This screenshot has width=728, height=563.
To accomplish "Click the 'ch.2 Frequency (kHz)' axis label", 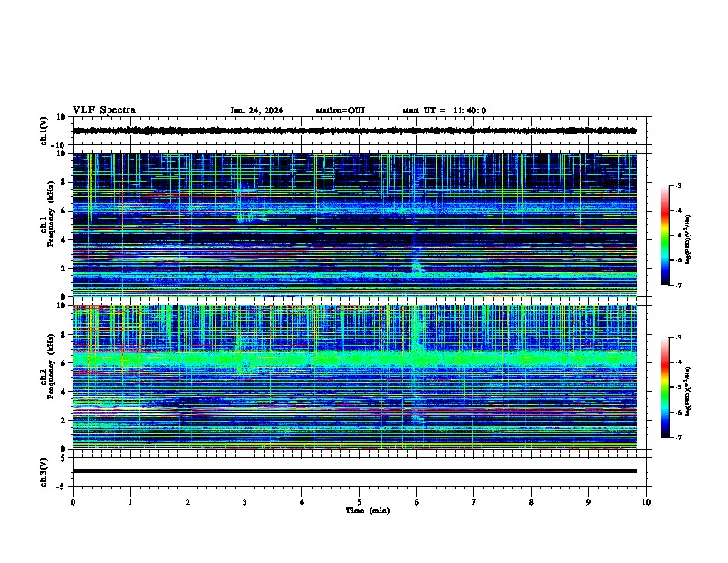I will [x=48, y=366].
